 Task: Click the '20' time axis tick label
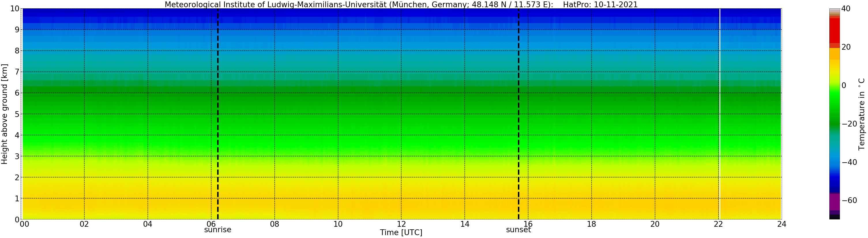click(x=655, y=224)
